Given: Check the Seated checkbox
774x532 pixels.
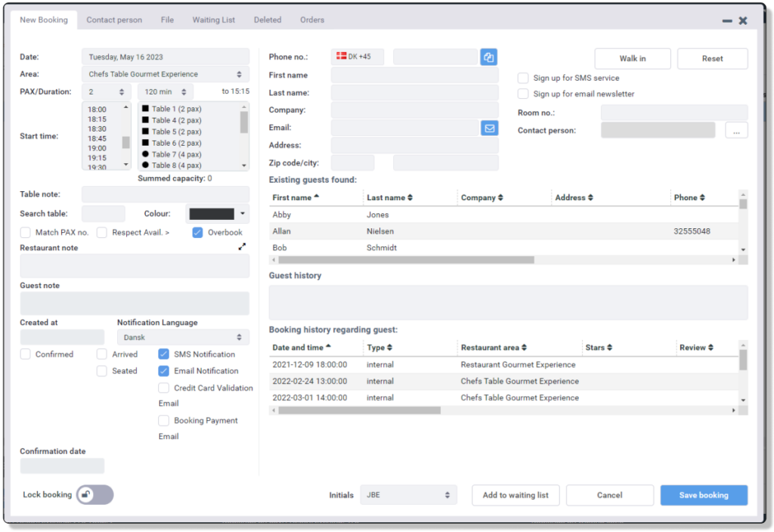Looking at the screenshot, I should (102, 371).
